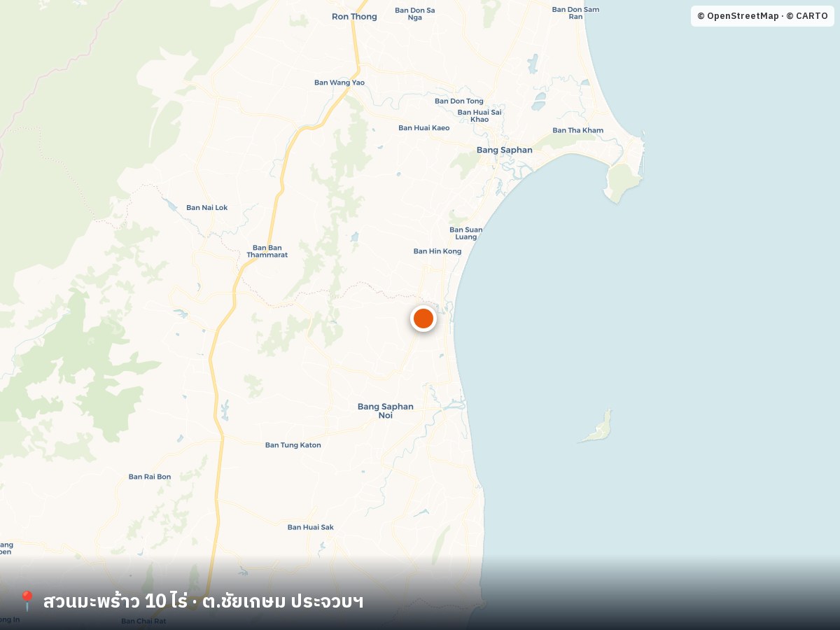Click the Ban Suan Luang label
Image resolution: width=840 pixels, height=630 pixels.
466,233
